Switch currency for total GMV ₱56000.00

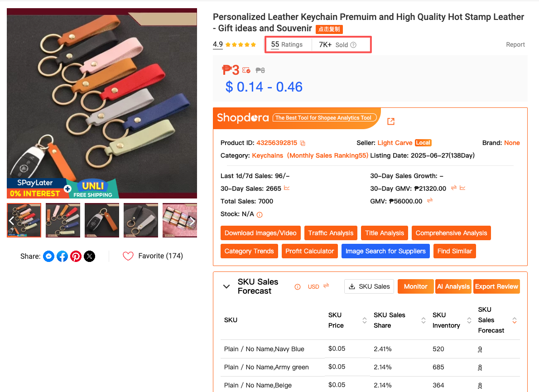[x=430, y=200]
